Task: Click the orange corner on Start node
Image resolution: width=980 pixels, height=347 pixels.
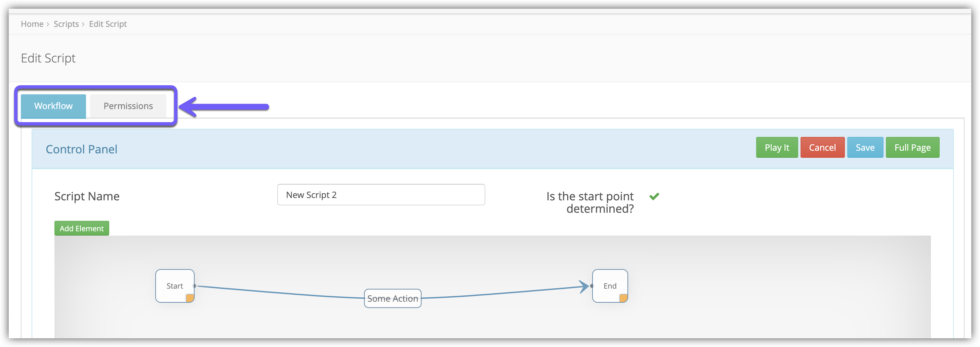Action: 190,298
